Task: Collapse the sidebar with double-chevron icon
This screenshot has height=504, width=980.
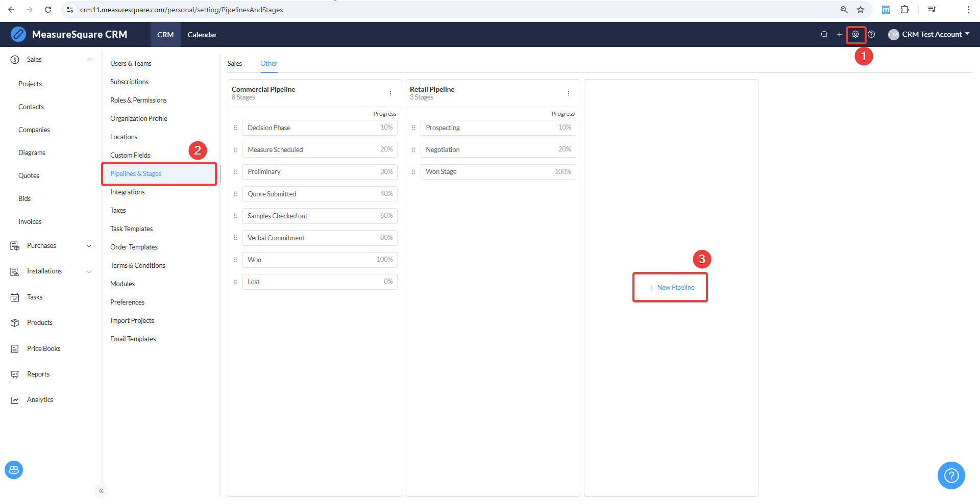Action: pyautogui.click(x=101, y=491)
